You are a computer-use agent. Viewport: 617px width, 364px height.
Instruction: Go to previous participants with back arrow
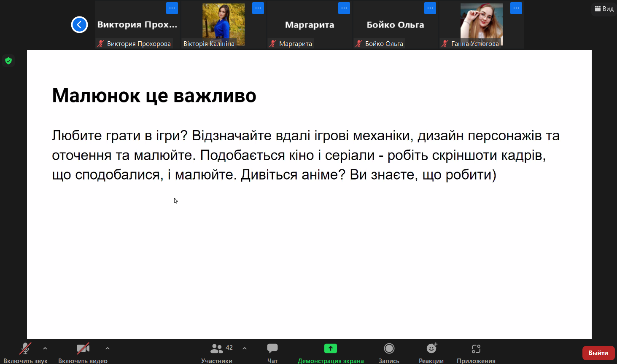point(79,24)
